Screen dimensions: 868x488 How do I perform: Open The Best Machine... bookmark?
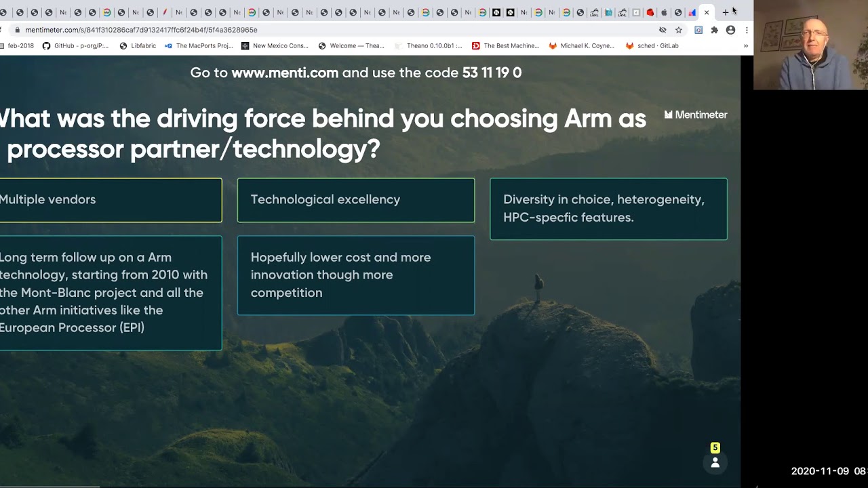(x=505, y=46)
